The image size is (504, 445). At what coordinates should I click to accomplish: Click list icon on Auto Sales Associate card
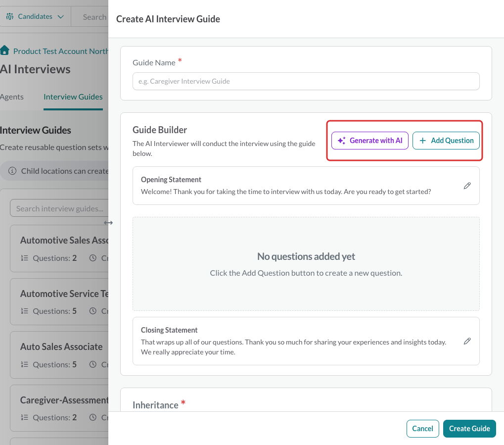tap(24, 364)
